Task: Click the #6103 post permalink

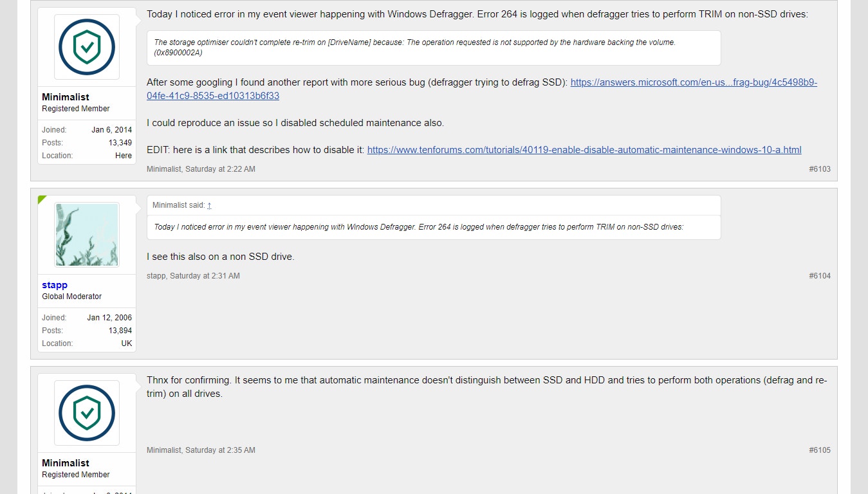Action: (x=820, y=169)
